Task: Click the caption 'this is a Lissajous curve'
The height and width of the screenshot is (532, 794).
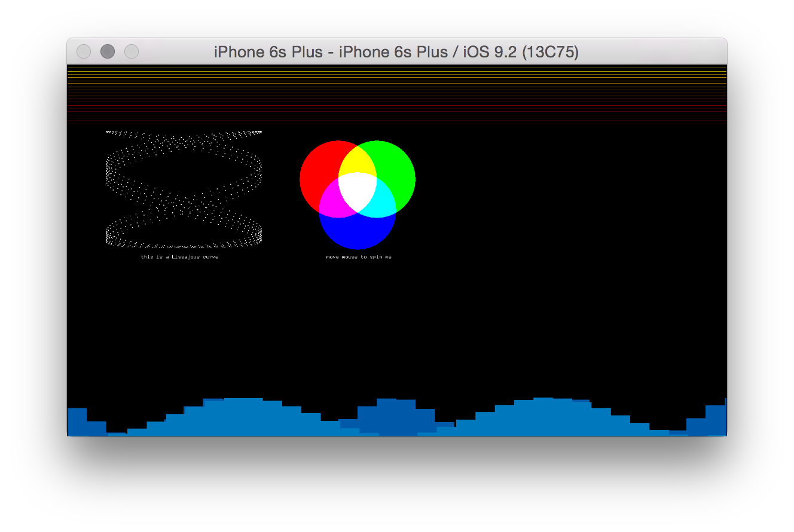Action: click(x=179, y=256)
